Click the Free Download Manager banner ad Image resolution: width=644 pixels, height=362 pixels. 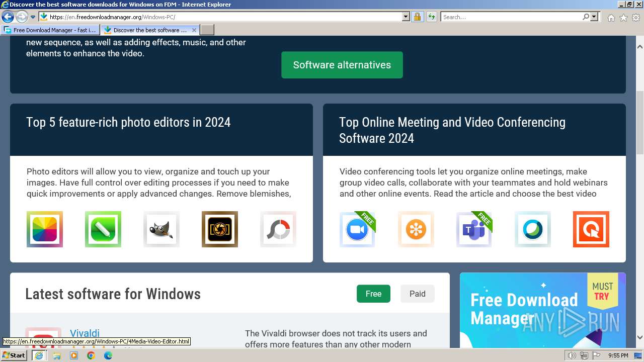[x=543, y=310]
